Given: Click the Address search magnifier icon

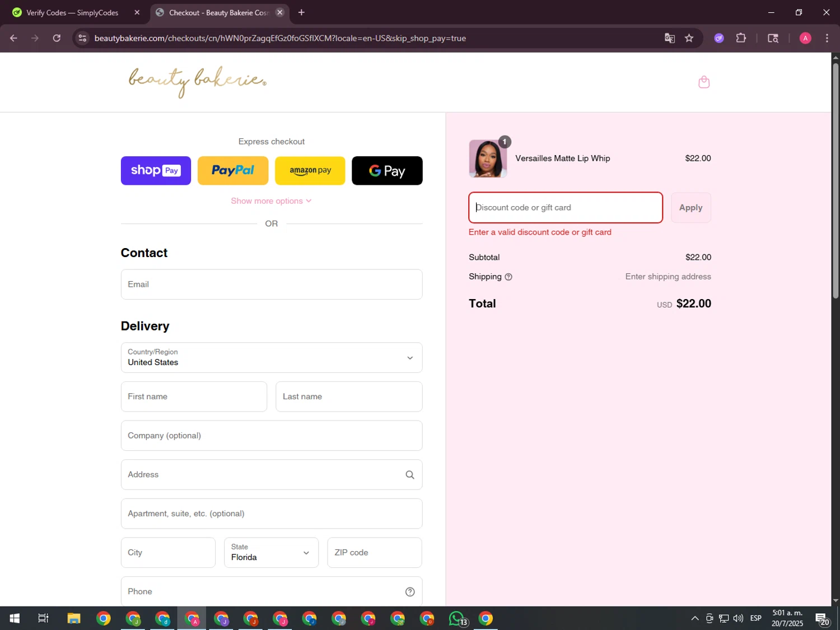Looking at the screenshot, I should 410,475.
